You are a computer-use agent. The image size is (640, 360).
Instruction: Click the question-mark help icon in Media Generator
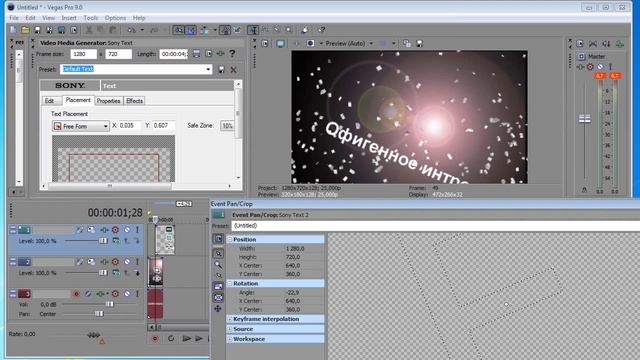point(232,53)
